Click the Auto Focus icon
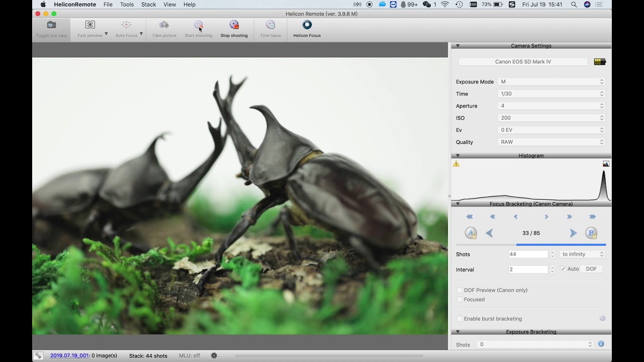 click(126, 25)
